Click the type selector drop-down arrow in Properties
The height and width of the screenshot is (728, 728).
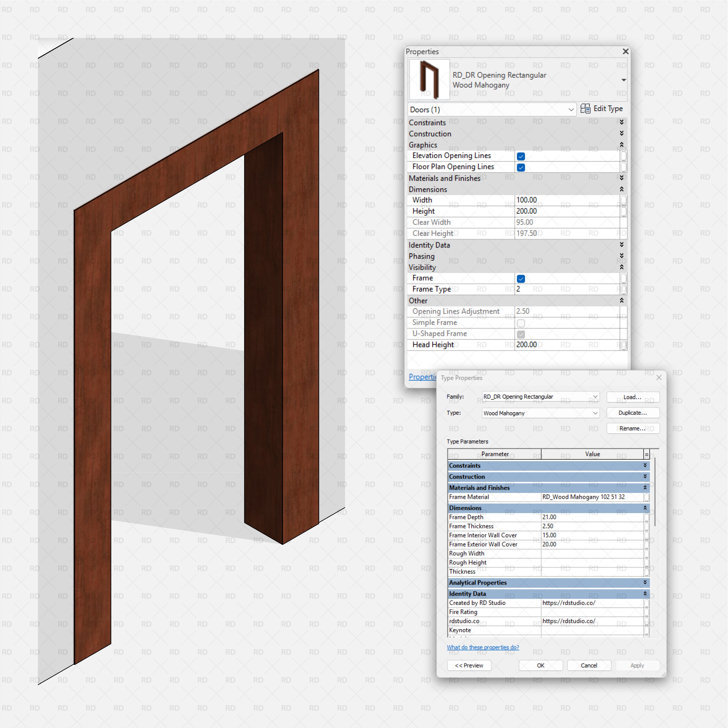624,80
